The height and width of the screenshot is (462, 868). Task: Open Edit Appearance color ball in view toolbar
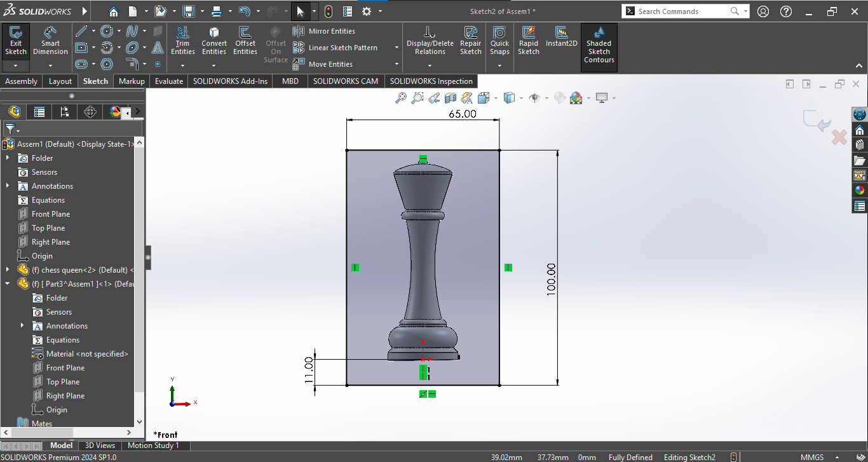coord(576,98)
